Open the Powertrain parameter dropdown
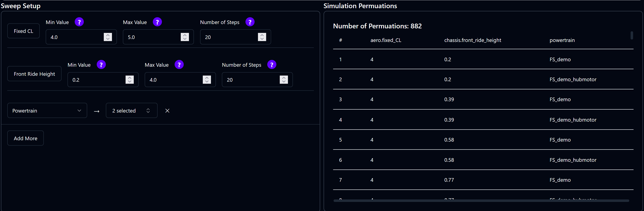 coord(47,111)
